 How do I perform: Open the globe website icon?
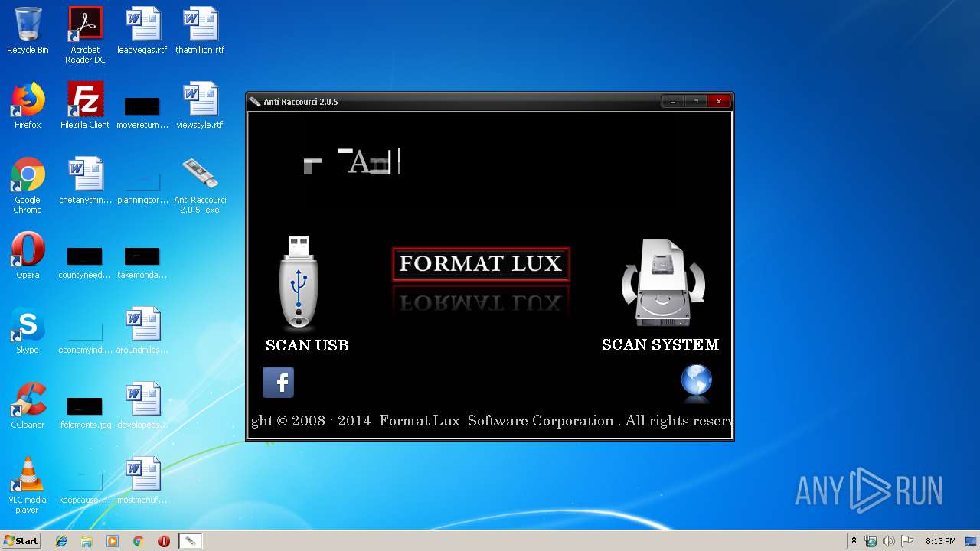697,382
